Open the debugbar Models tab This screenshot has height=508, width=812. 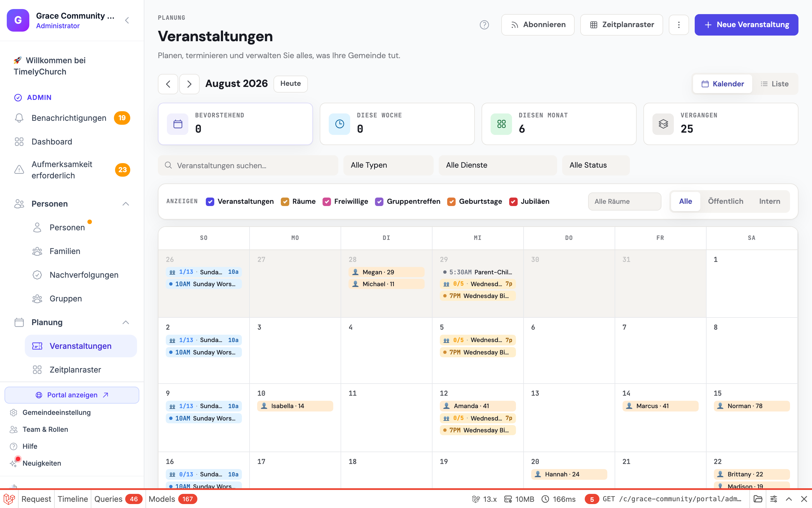(x=173, y=499)
